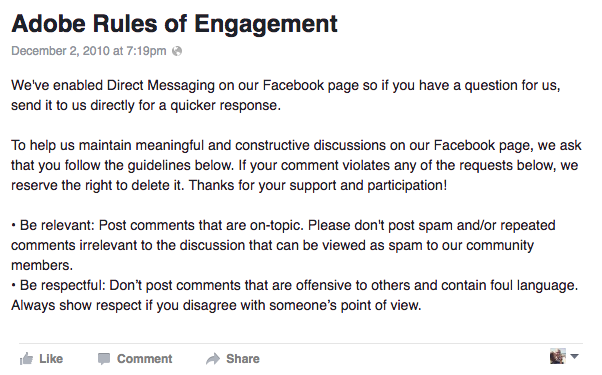The width and height of the screenshot is (602, 375).
Task: Click the speech bubble Comment icon
Action: (104, 358)
